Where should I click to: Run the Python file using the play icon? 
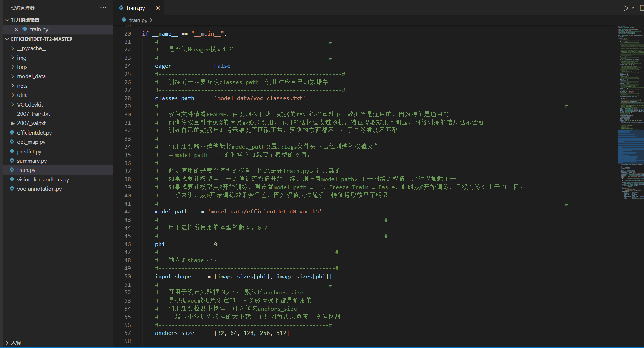click(x=626, y=8)
